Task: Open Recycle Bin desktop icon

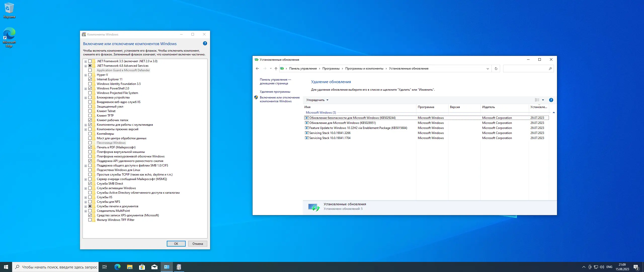Action: (x=9, y=10)
